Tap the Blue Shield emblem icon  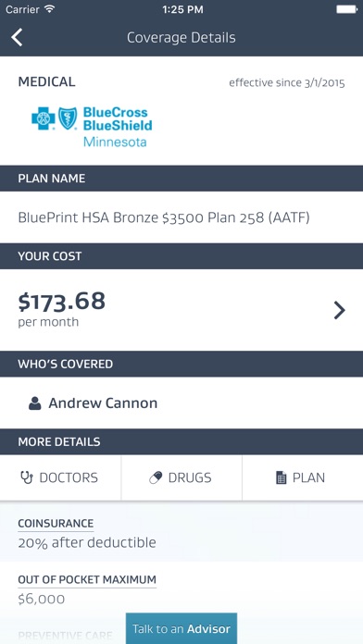coord(68,118)
